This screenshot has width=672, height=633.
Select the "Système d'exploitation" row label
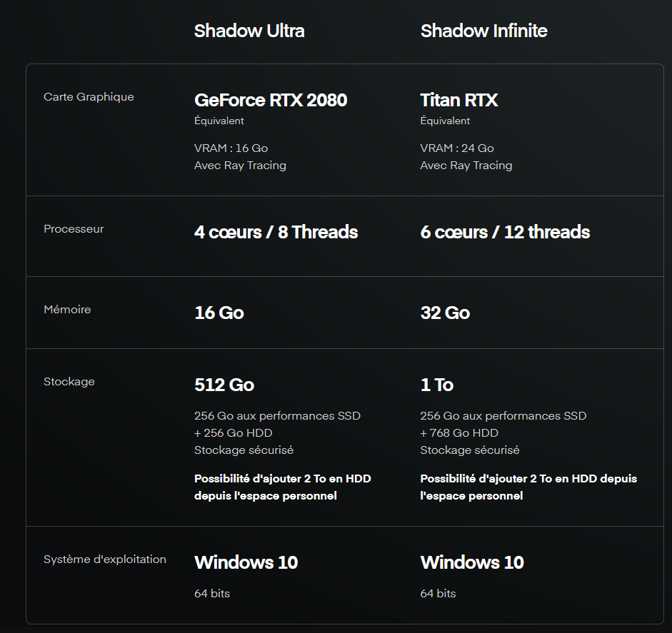pos(105,559)
